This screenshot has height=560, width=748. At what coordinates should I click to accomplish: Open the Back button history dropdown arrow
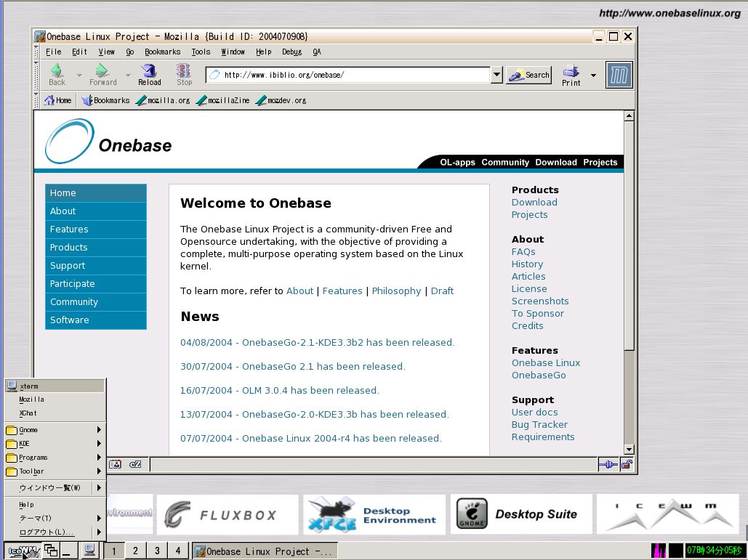pos(79,76)
